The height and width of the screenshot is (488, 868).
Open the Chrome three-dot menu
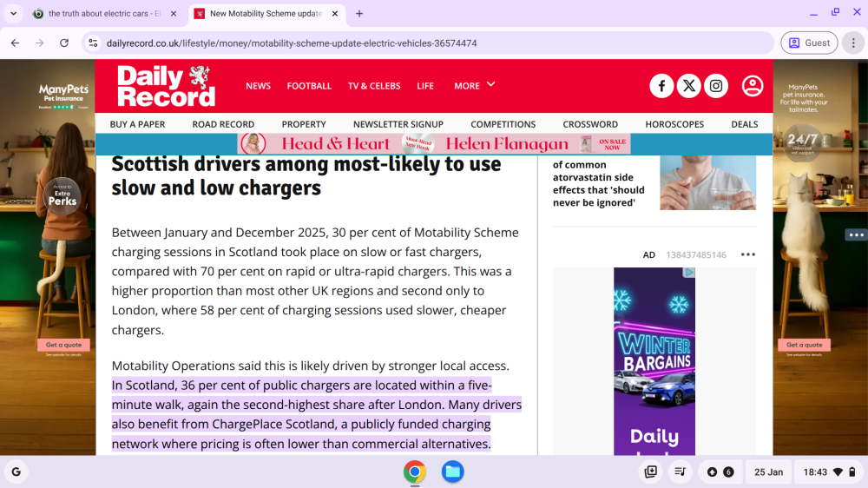(853, 43)
